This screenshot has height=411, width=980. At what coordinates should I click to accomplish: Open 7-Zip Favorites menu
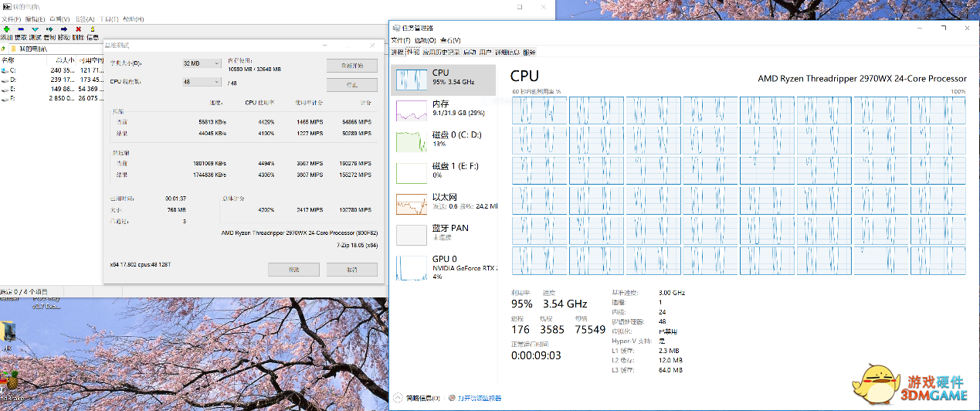pyautogui.click(x=84, y=18)
